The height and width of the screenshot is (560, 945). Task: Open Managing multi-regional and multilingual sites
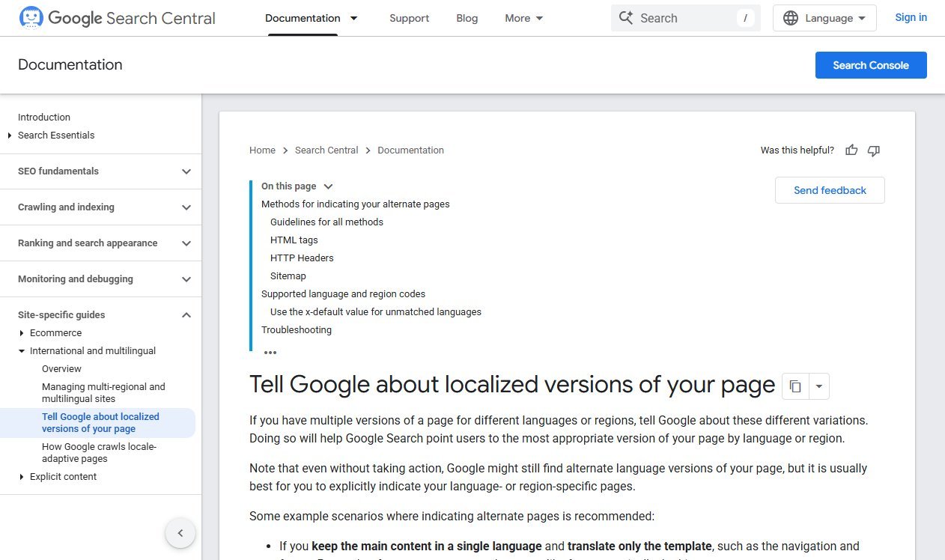click(x=103, y=393)
